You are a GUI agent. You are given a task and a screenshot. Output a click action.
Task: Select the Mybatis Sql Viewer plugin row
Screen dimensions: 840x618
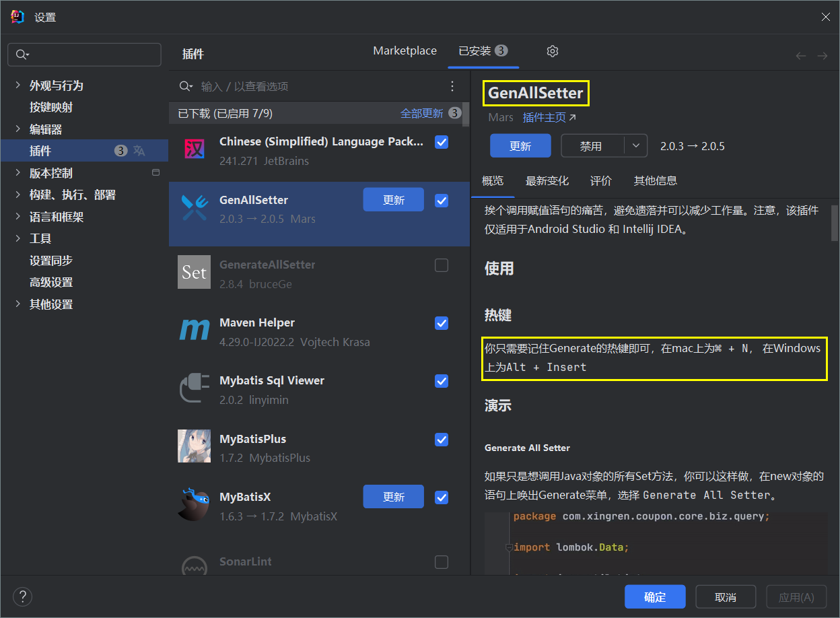[319, 390]
